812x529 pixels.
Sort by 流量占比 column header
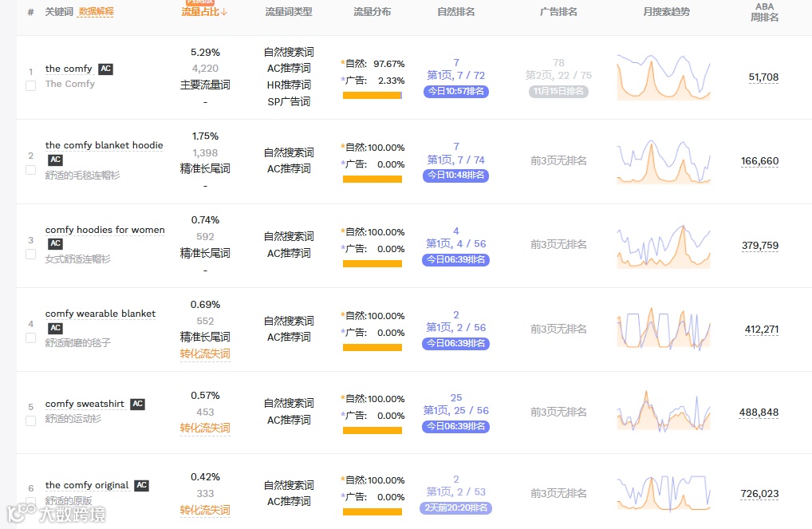point(204,11)
